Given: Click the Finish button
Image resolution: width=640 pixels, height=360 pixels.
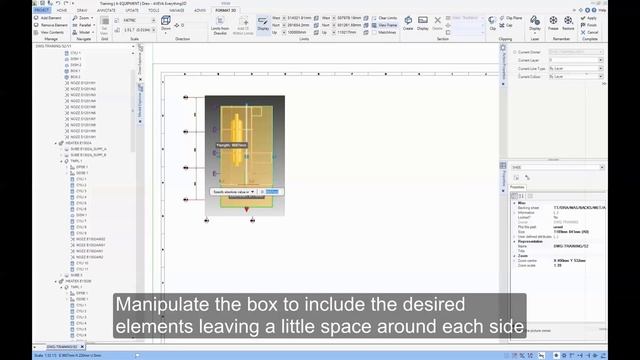Looking at the screenshot, I should coord(589,25).
